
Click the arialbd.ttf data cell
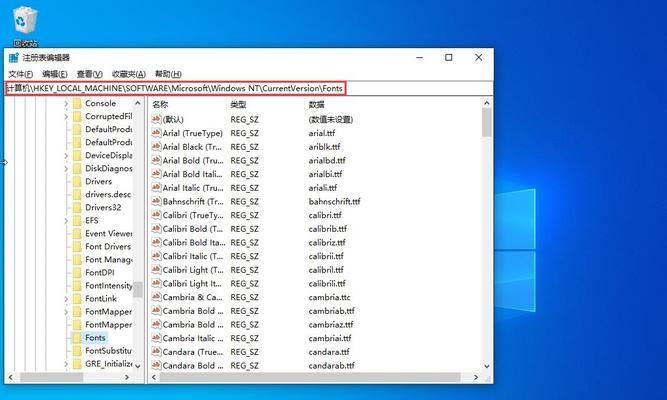[327, 160]
